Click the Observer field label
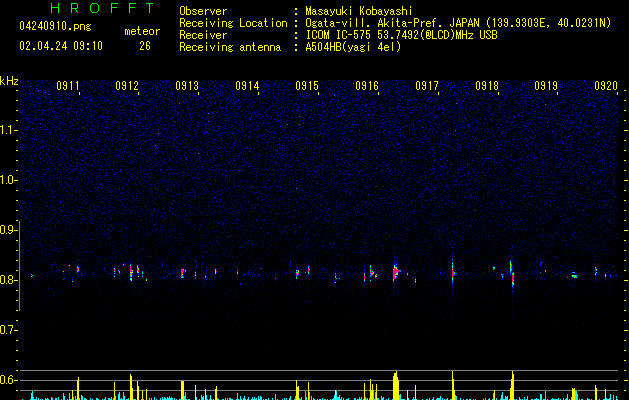This screenshot has height=400, width=629. click(203, 11)
